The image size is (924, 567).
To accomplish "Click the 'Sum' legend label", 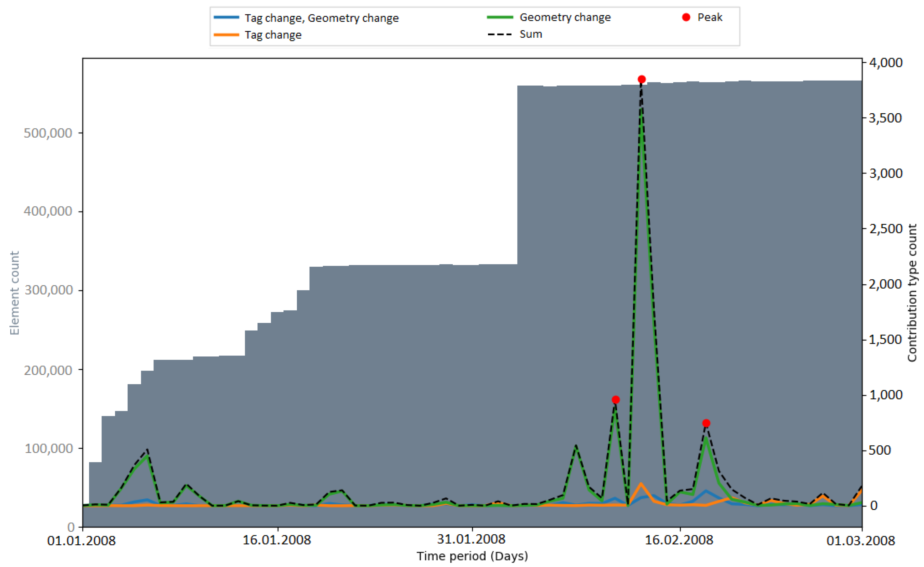I will point(531,34).
